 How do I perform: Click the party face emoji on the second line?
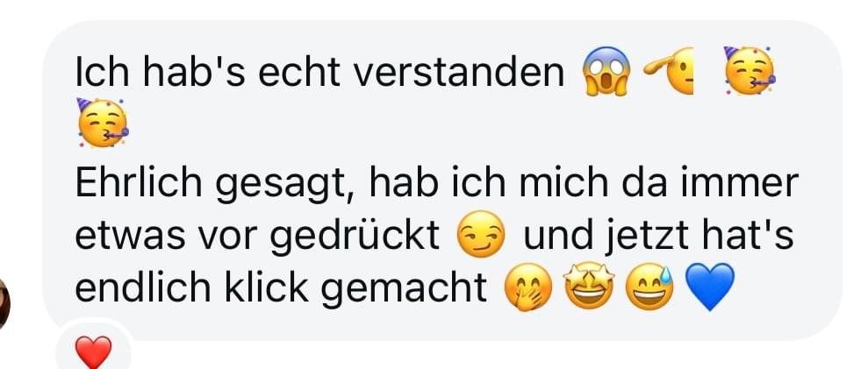coord(102,124)
